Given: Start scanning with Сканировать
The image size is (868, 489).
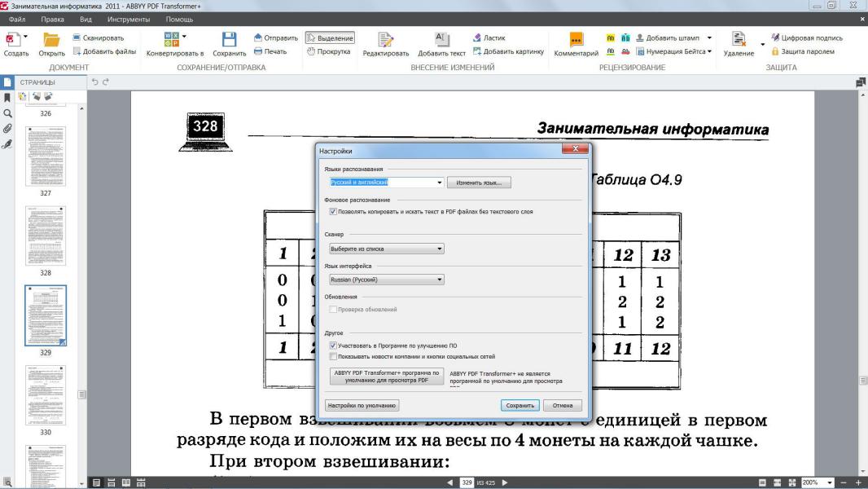Looking at the screenshot, I should tap(98, 37).
